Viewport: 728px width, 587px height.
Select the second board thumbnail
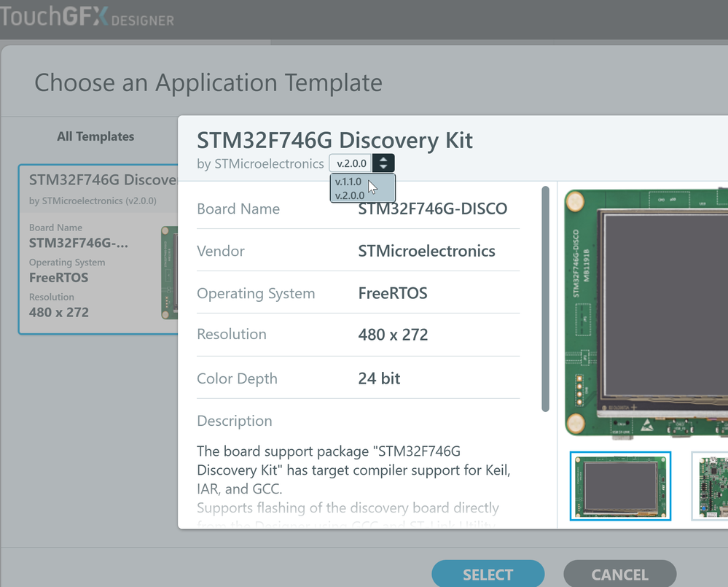(710, 486)
